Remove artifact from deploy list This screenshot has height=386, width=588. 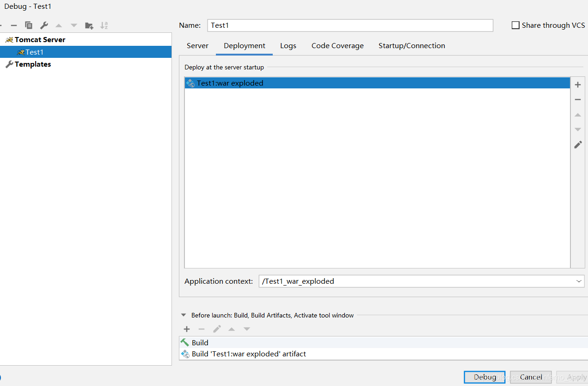coord(578,100)
